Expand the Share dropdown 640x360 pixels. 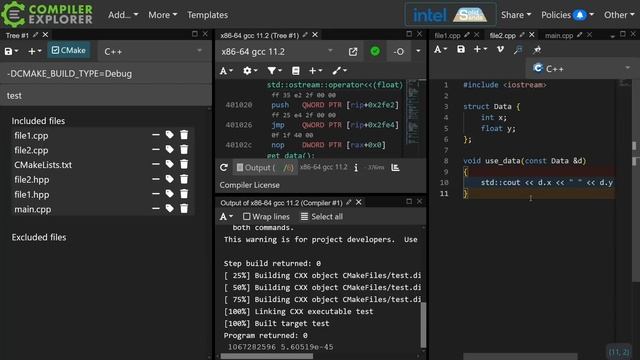(x=516, y=15)
